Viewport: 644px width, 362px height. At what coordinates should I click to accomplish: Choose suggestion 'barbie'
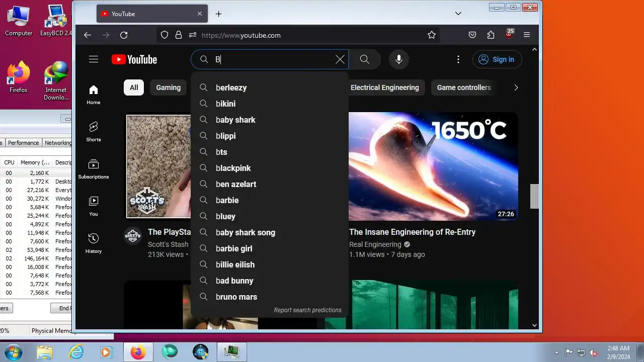click(x=270, y=200)
